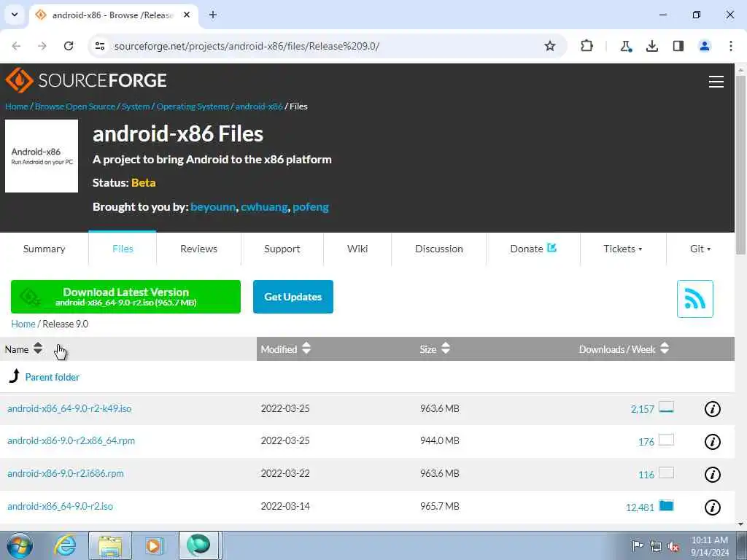Sort the list by Downloads / Week
747x560 pixels.
[x=624, y=349]
